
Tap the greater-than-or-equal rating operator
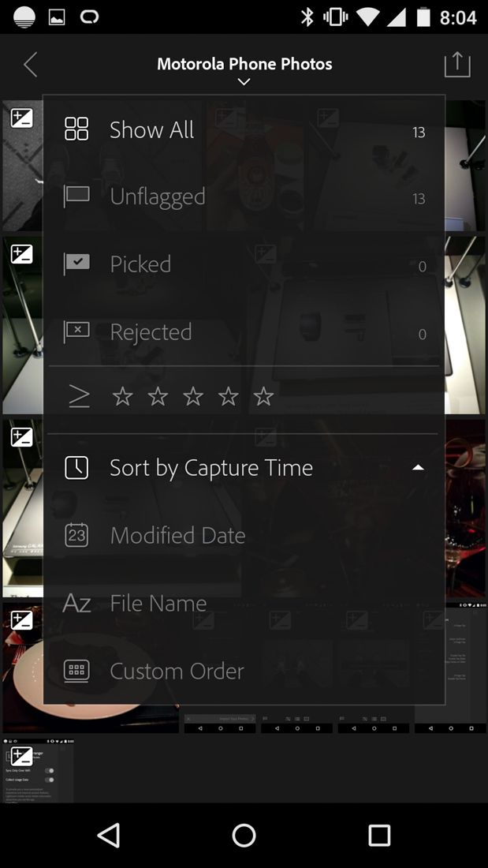click(x=79, y=397)
